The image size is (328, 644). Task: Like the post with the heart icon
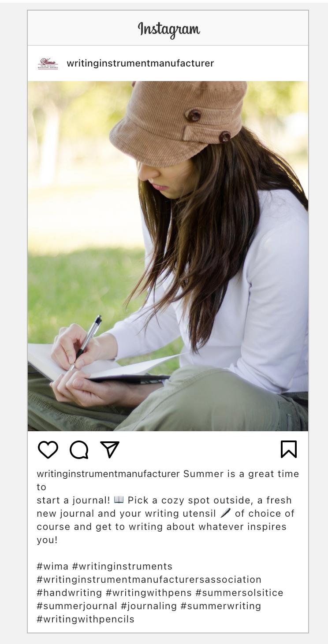pyautogui.click(x=48, y=449)
